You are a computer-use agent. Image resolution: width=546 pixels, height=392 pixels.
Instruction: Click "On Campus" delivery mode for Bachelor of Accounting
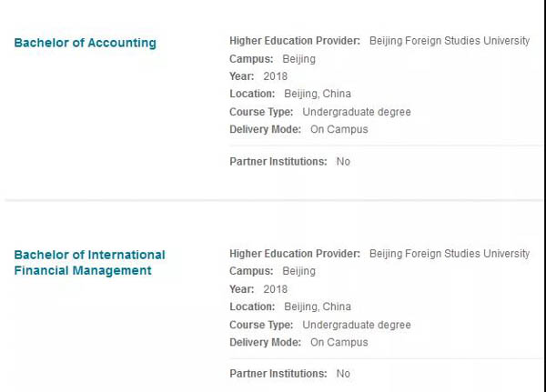[339, 129]
